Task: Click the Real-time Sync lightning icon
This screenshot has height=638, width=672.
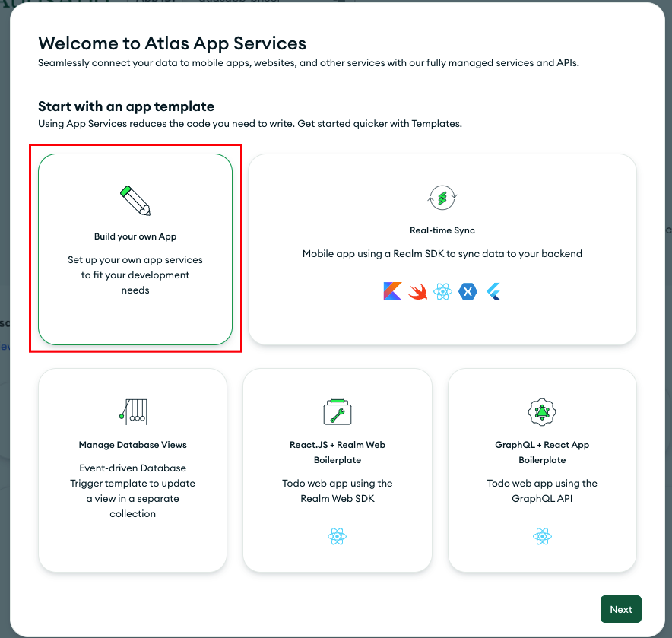Action: (x=442, y=198)
